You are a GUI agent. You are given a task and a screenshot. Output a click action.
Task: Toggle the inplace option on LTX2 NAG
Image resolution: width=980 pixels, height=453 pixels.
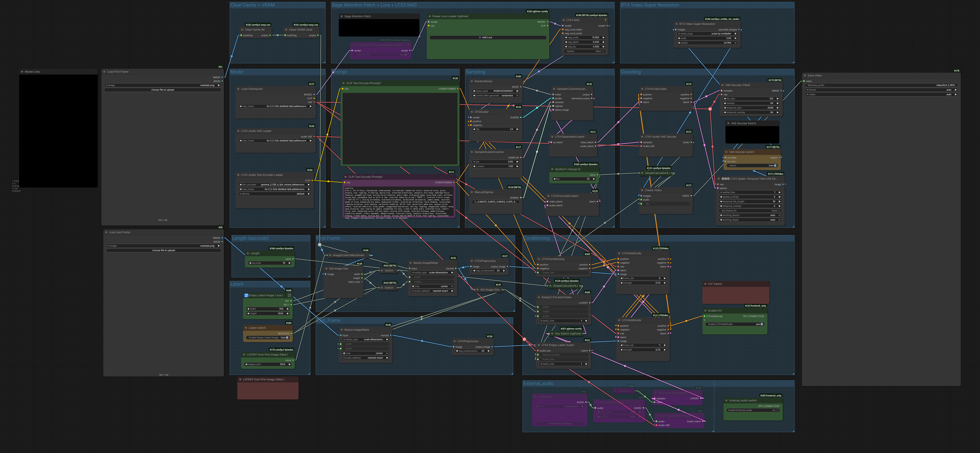pos(585,51)
